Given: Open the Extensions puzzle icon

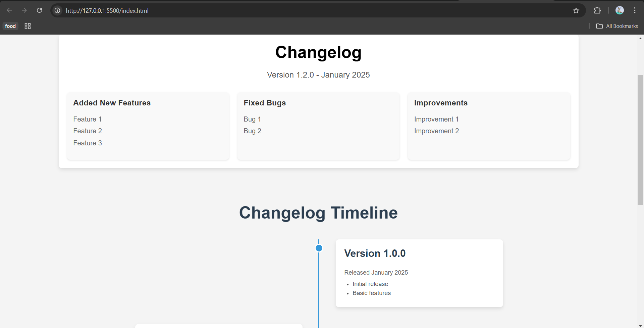Looking at the screenshot, I should click(x=597, y=10).
